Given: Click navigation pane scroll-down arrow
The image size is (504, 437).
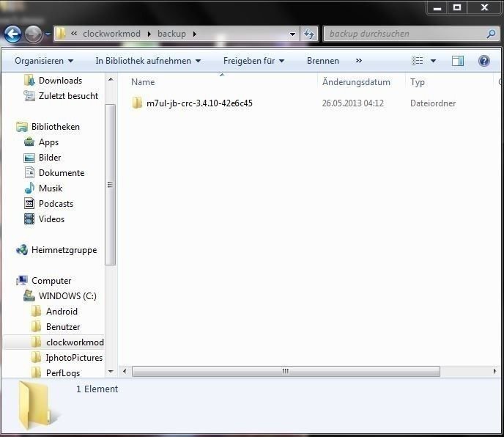Looking at the screenshot, I should [x=111, y=372].
